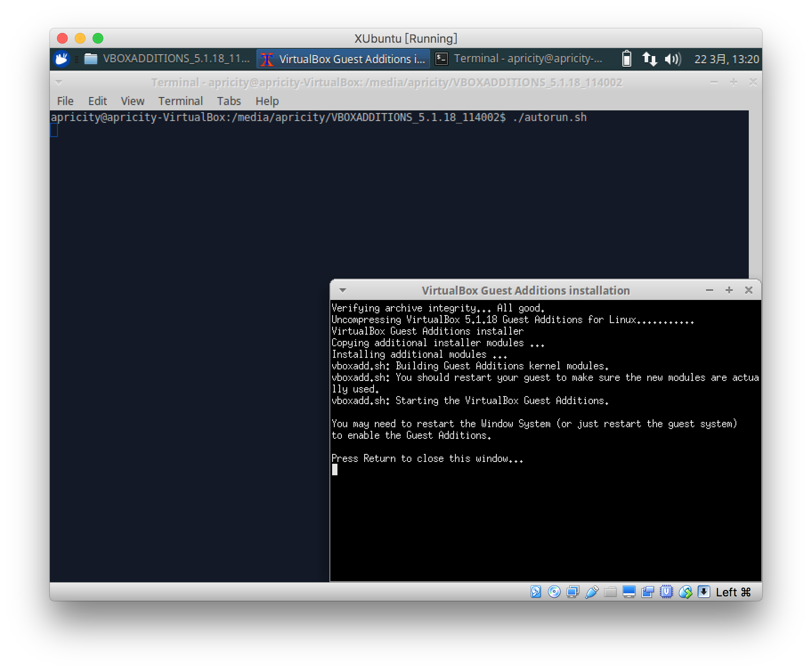Toggle the volume speaker icon in panel
The image size is (812, 672).
click(x=672, y=59)
